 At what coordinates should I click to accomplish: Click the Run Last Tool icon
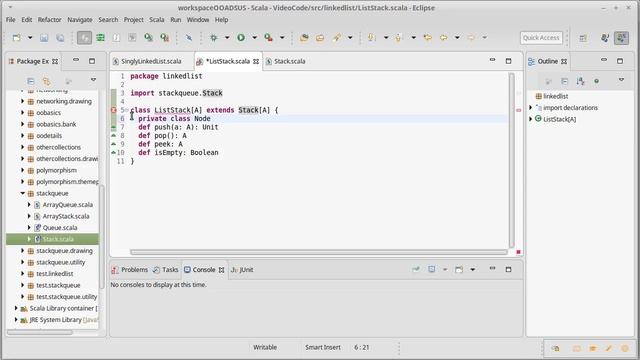pos(268,38)
